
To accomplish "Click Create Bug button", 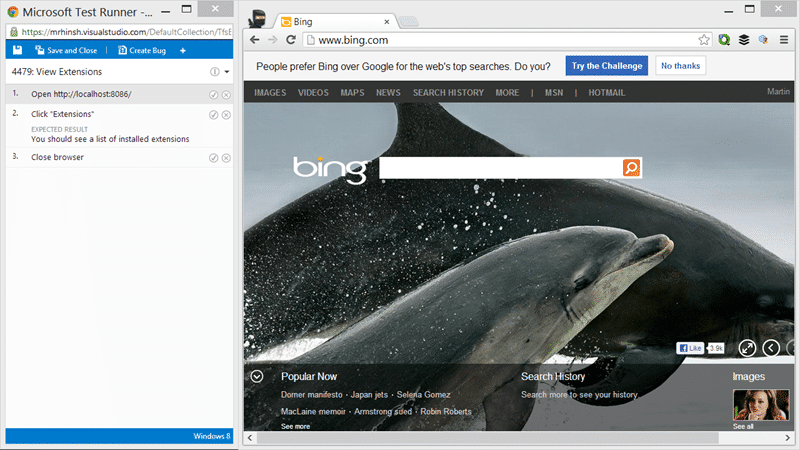I will pos(142,50).
